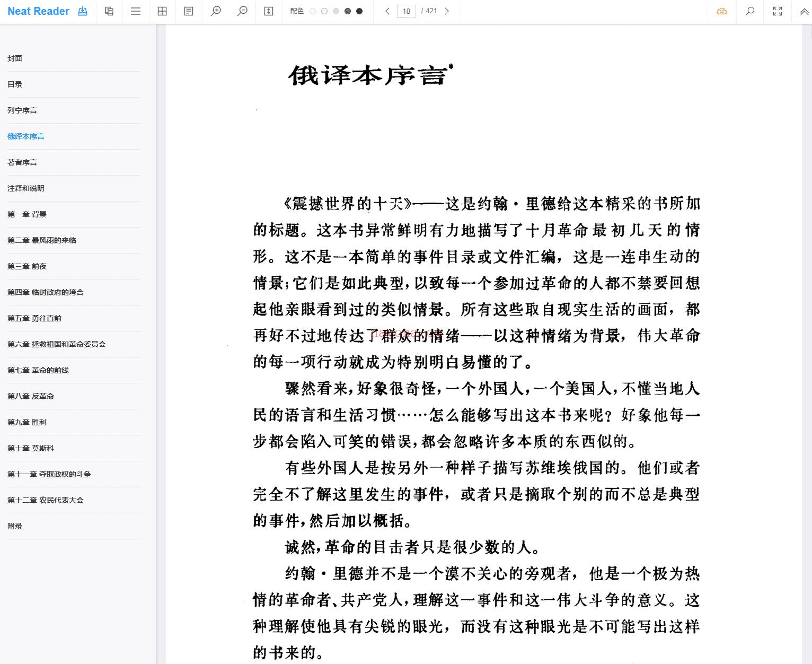Click the page number input field
812x664 pixels.
407,11
